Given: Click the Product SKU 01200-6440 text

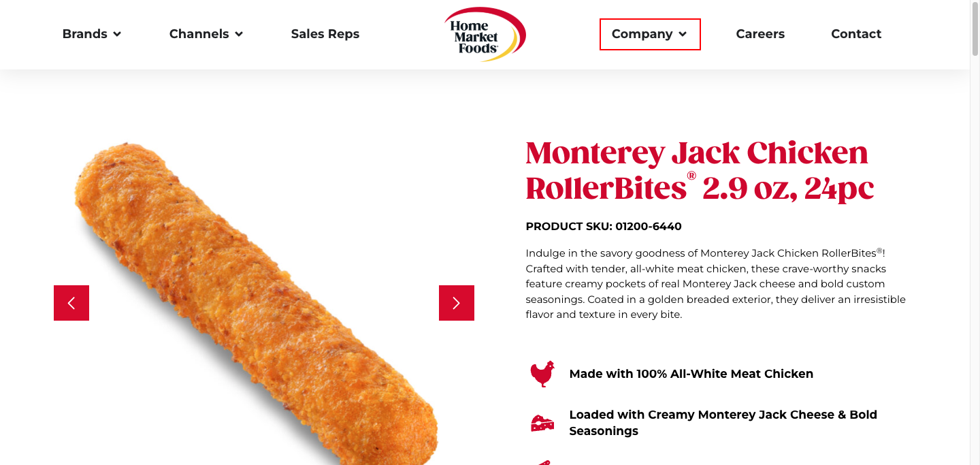Looking at the screenshot, I should (x=604, y=226).
